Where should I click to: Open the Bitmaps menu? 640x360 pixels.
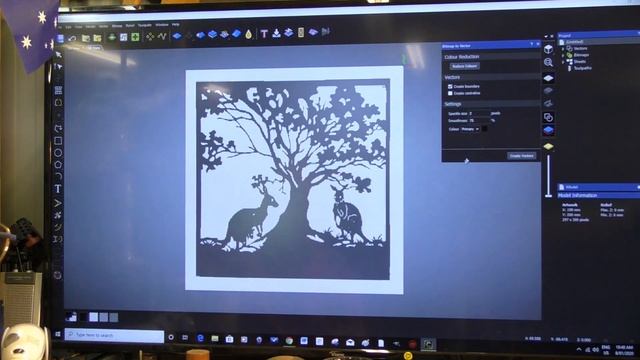click(117, 26)
